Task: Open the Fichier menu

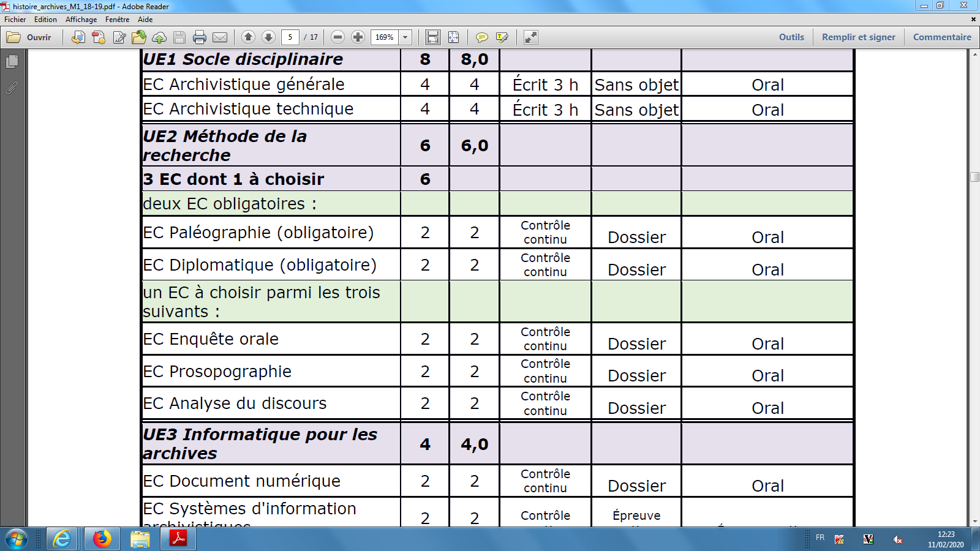Action: pyautogui.click(x=15, y=20)
